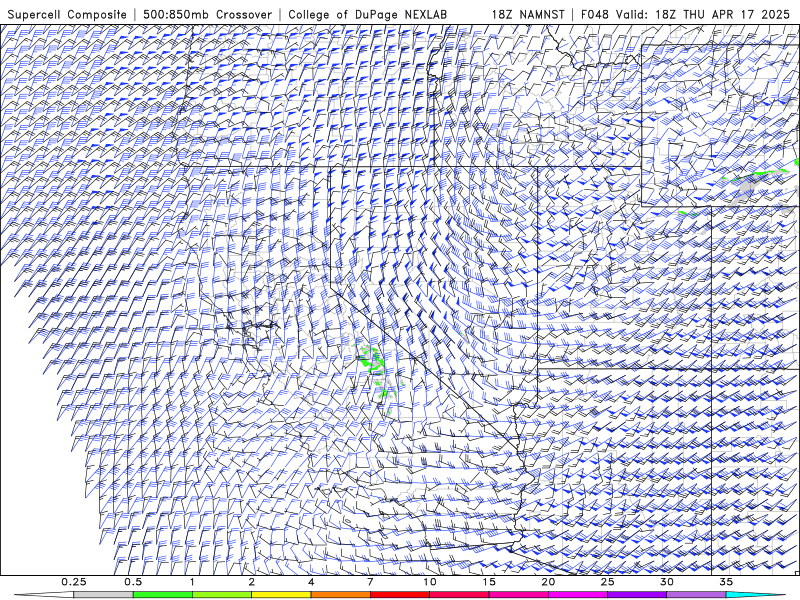The image size is (800, 600).
Task: Click the 'Supercell Composite' title text
Action: point(67,14)
